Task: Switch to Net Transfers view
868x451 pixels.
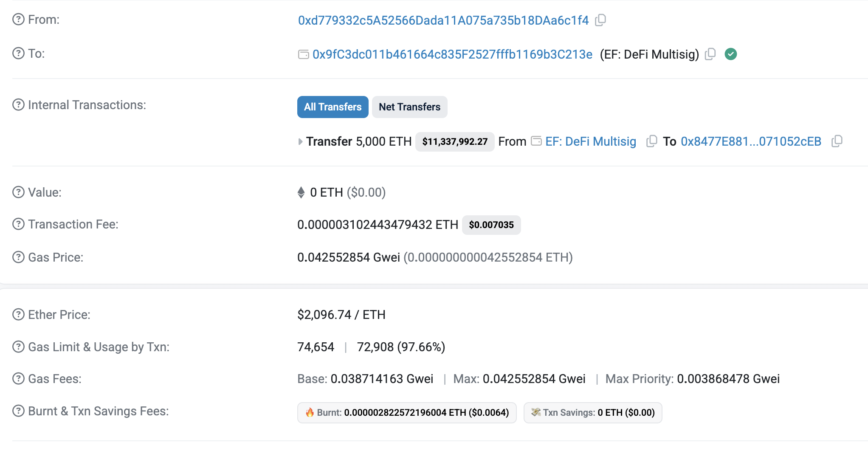Action: [x=409, y=107]
